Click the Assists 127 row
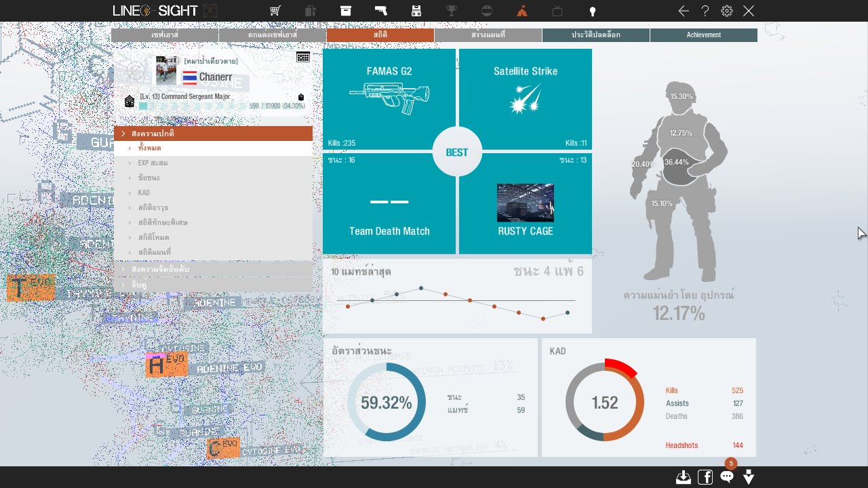The image size is (868, 488). click(705, 403)
